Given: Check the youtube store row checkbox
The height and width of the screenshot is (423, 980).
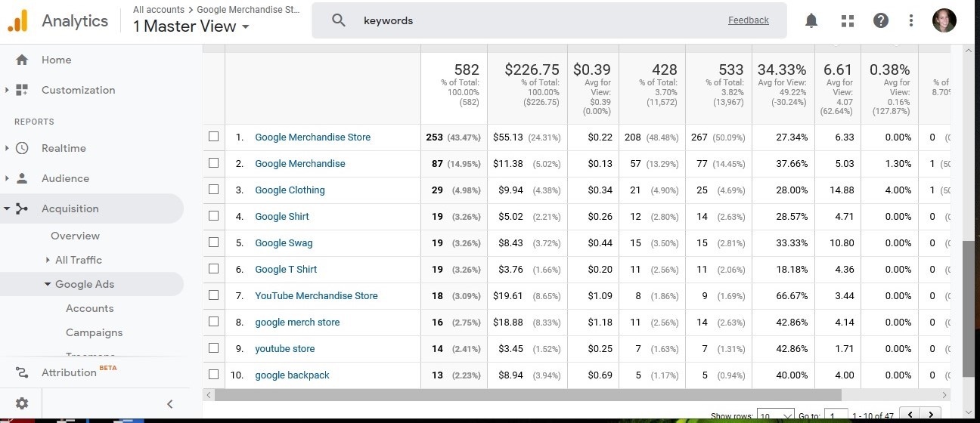Looking at the screenshot, I should pyautogui.click(x=213, y=348).
